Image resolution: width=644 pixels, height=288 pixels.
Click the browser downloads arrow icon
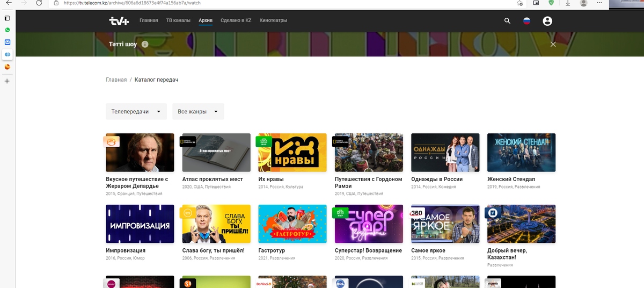[x=568, y=3]
